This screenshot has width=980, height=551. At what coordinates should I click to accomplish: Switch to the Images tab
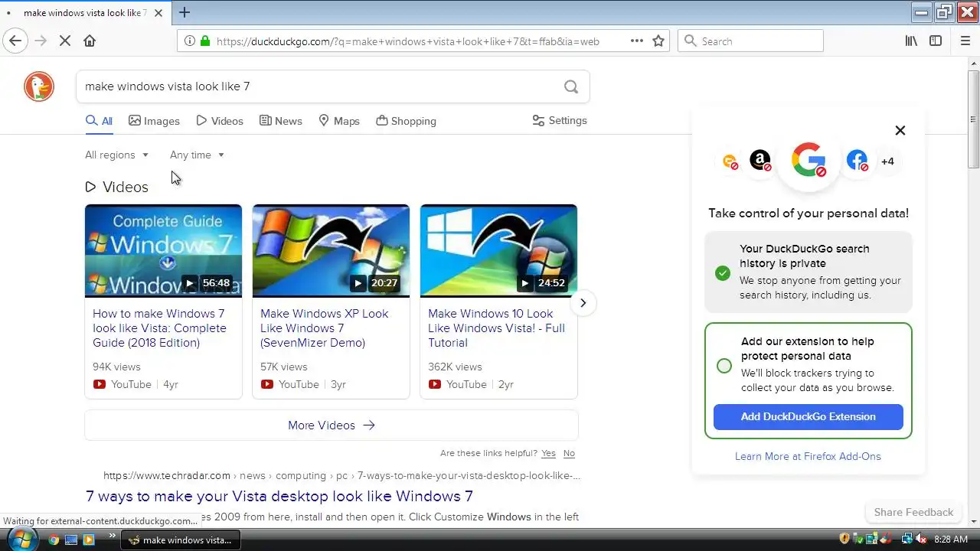point(154,121)
